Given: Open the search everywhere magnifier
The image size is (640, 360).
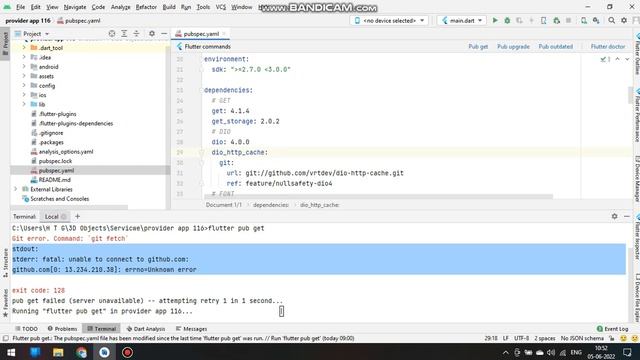Looking at the screenshot, I should 611,20.
